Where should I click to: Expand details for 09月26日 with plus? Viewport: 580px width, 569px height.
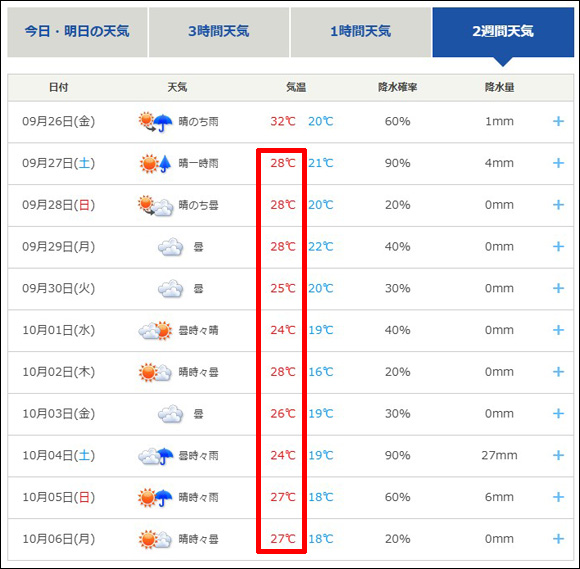[558, 121]
